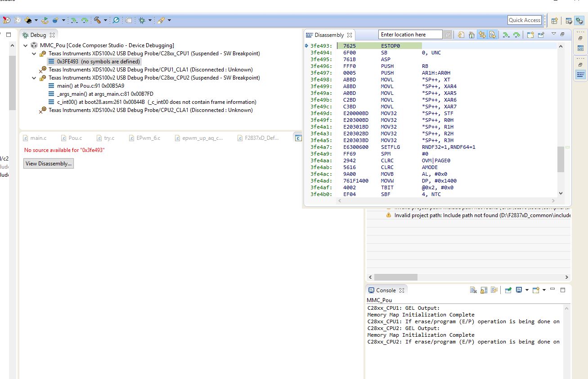Screen dimensions: 588x379
Task: Select the CPU1_CLA1 Disconnected node
Action: click(146, 70)
